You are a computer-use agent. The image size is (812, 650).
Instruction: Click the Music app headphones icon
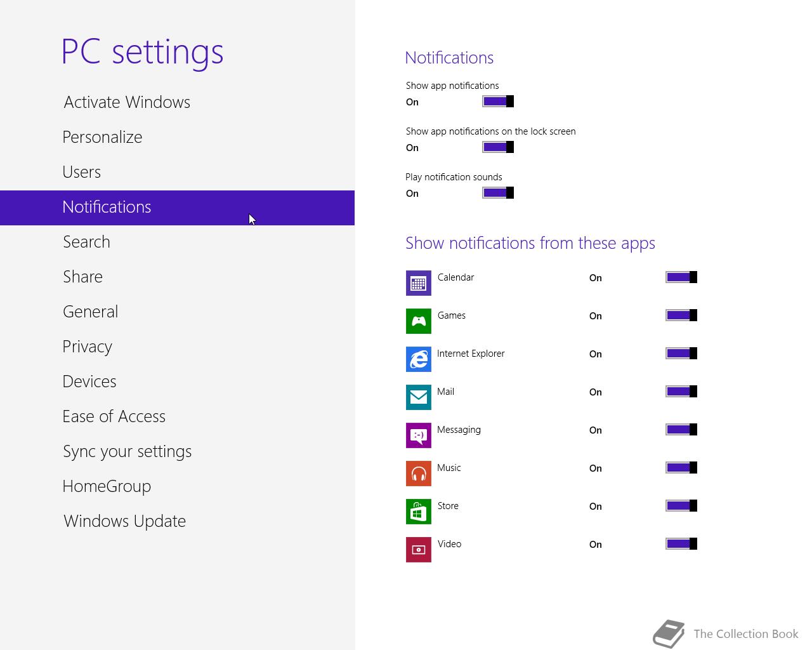(x=419, y=474)
